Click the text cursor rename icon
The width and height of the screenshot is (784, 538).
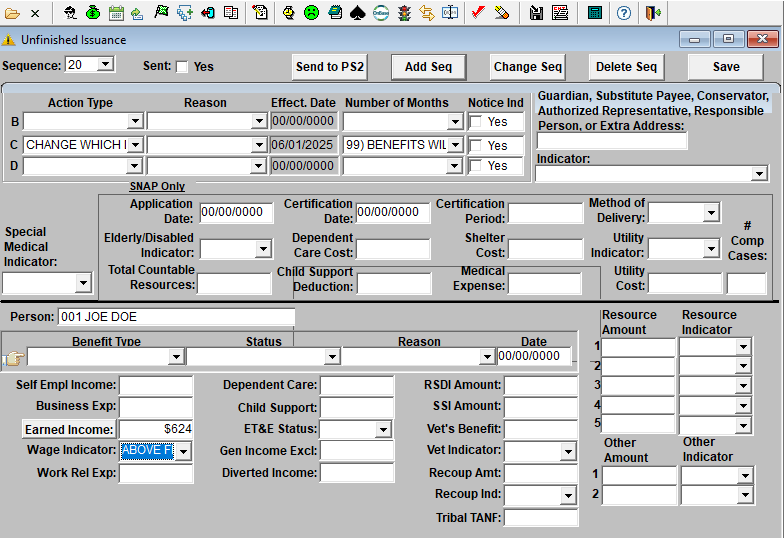(x=450, y=12)
